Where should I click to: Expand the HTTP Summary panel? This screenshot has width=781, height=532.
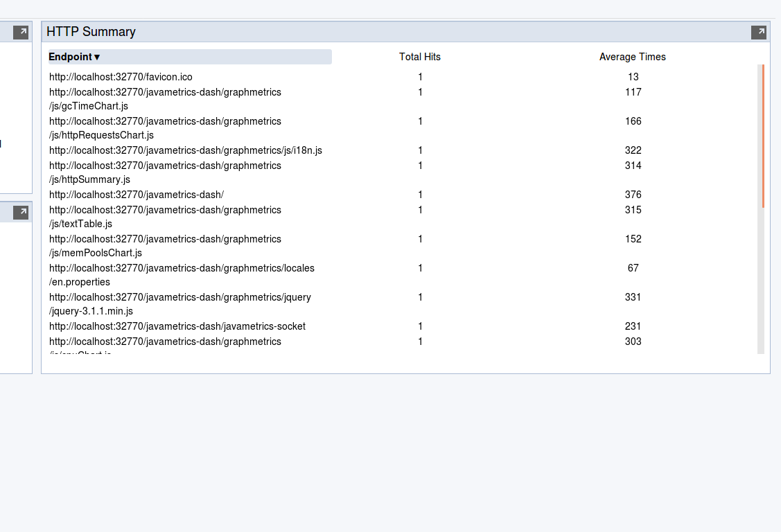pos(760,31)
